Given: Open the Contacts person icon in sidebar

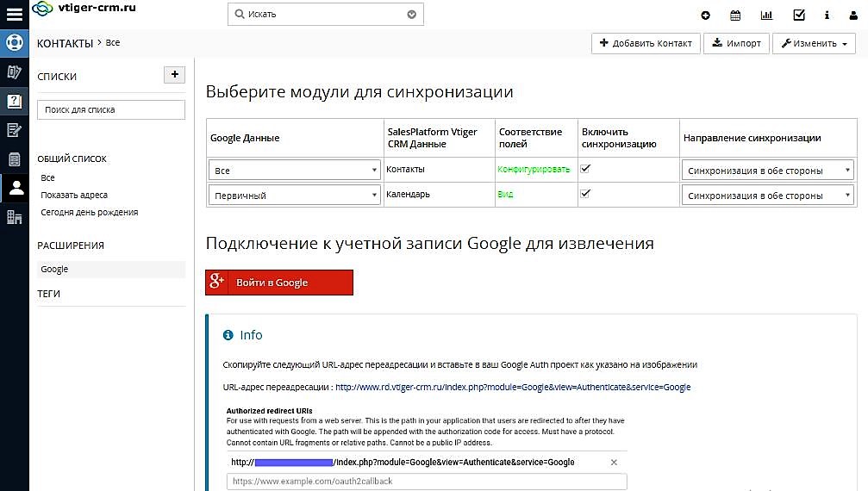Looking at the screenshot, I should 14,187.
